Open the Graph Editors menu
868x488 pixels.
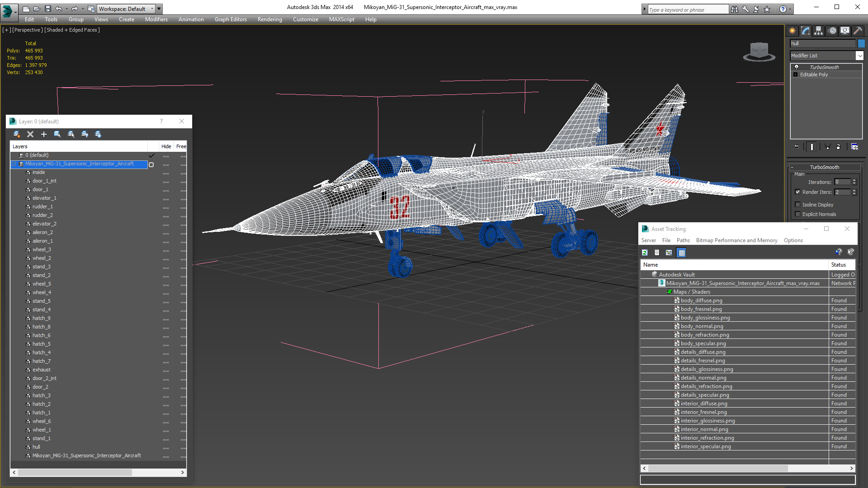tap(231, 19)
